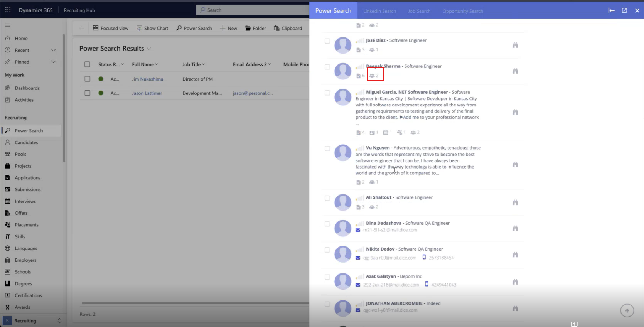Expand the Pinned section in sidebar
Image resolution: width=644 pixels, height=327 pixels.
pos(53,62)
